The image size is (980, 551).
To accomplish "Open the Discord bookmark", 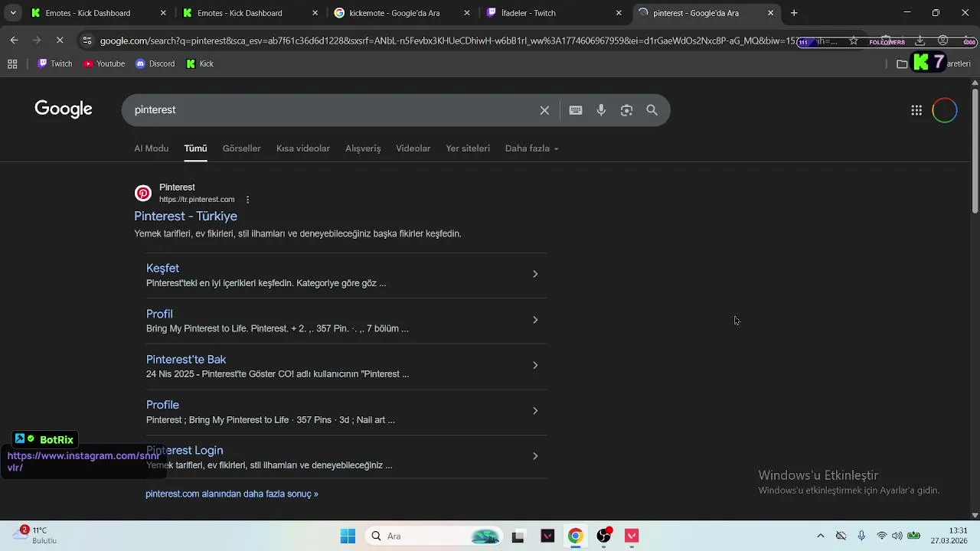I will tap(155, 64).
